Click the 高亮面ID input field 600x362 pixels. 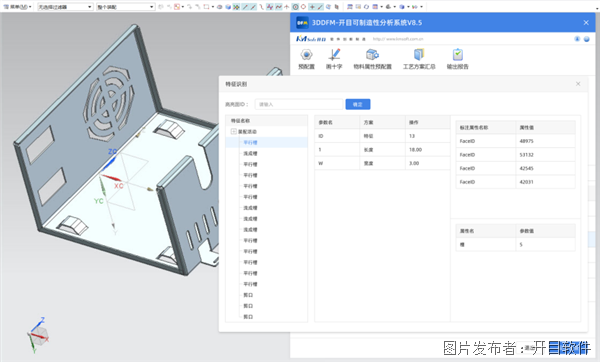point(299,104)
